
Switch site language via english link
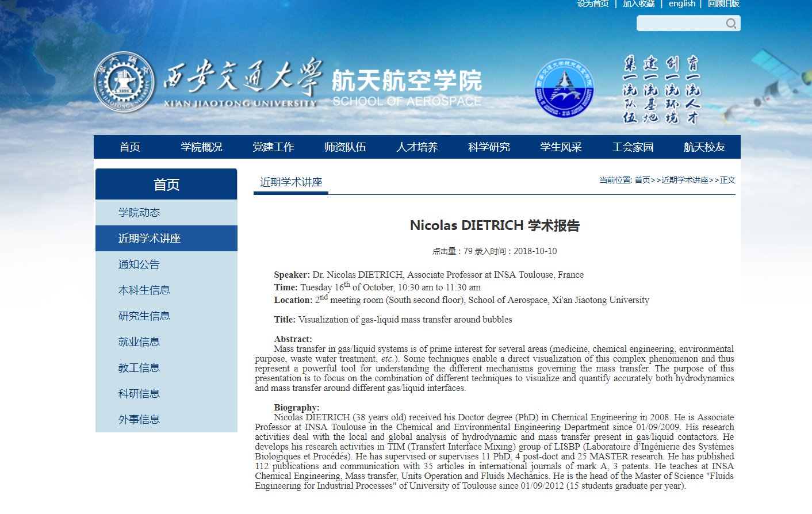[682, 3]
